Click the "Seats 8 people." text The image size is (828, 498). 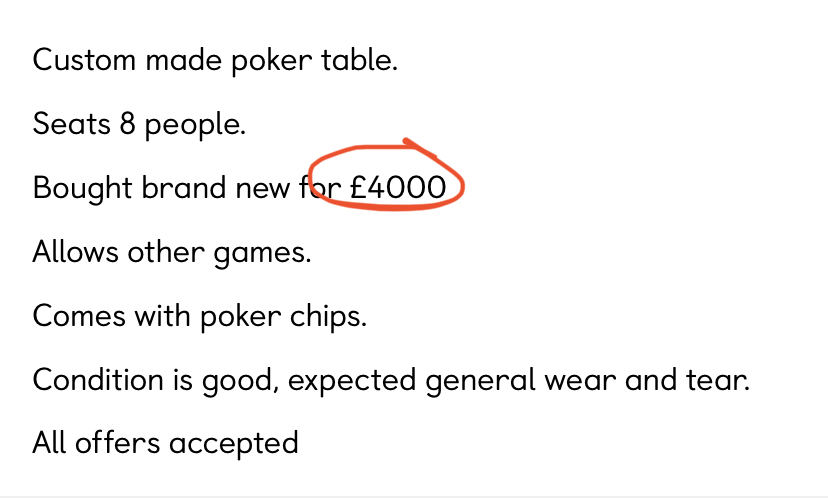pyautogui.click(x=139, y=124)
